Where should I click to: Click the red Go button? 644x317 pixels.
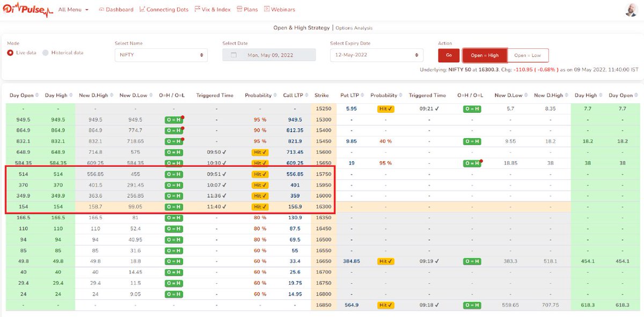point(449,55)
